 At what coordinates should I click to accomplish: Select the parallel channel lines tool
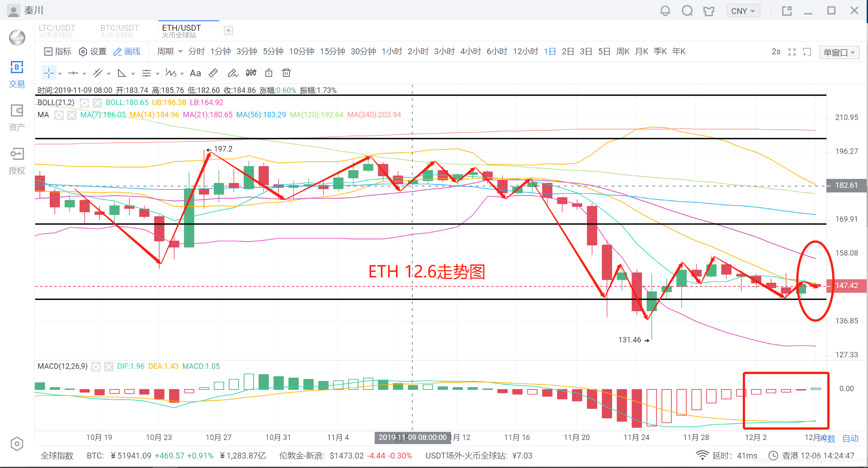point(98,73)
